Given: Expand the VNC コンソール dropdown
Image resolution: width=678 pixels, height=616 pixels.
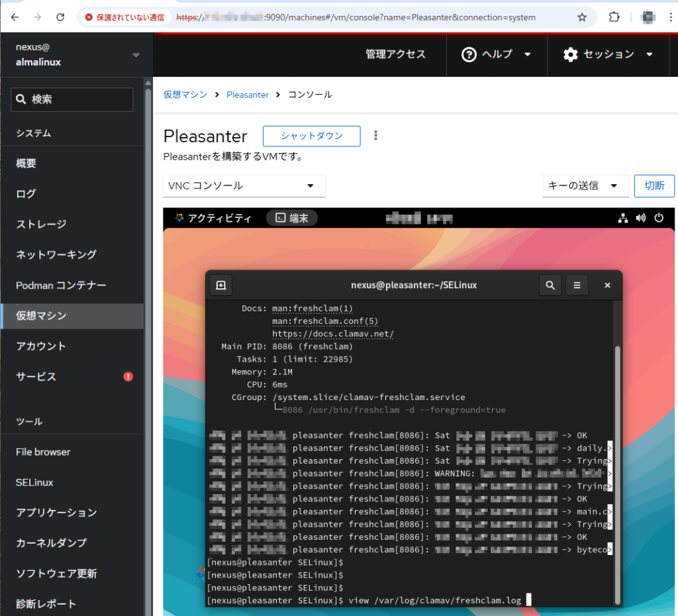Looking at the screenshot, I should 244,186.
